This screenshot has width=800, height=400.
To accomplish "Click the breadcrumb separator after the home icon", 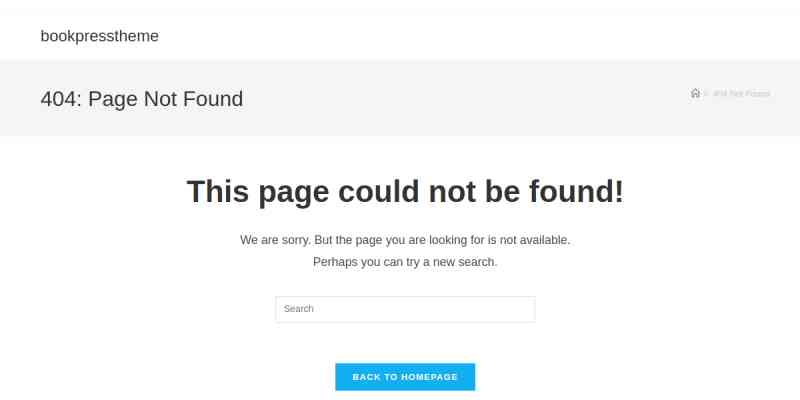I will [x=707, y=94].
